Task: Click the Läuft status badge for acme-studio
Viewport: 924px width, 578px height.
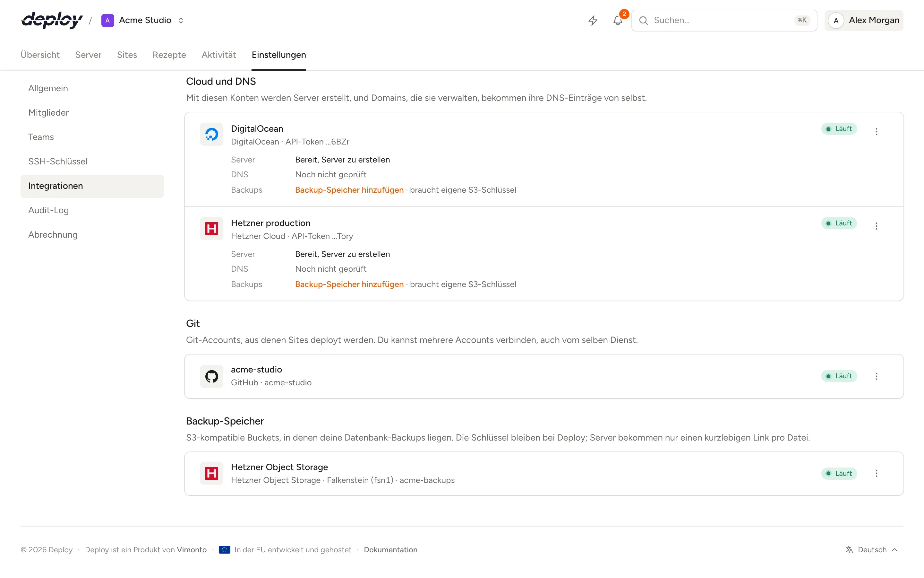Action: click(x=839, y=376)
